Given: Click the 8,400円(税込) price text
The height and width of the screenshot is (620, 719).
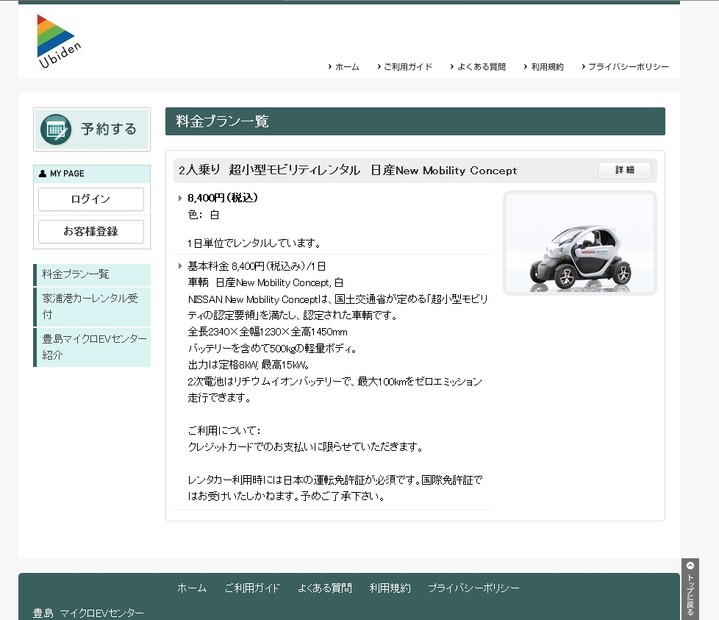Looking at the screenshot, I should (x=223, y=198).
